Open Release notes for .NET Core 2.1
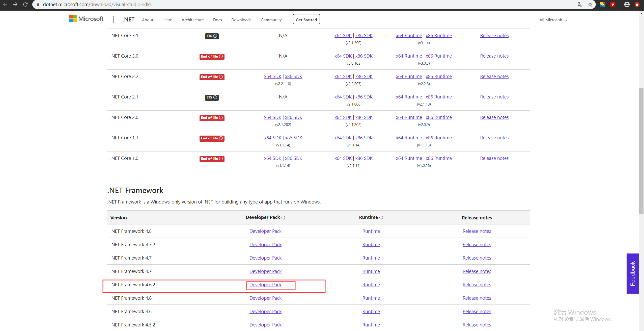Viewport: 644px width, 331px height. pos(494,97)
